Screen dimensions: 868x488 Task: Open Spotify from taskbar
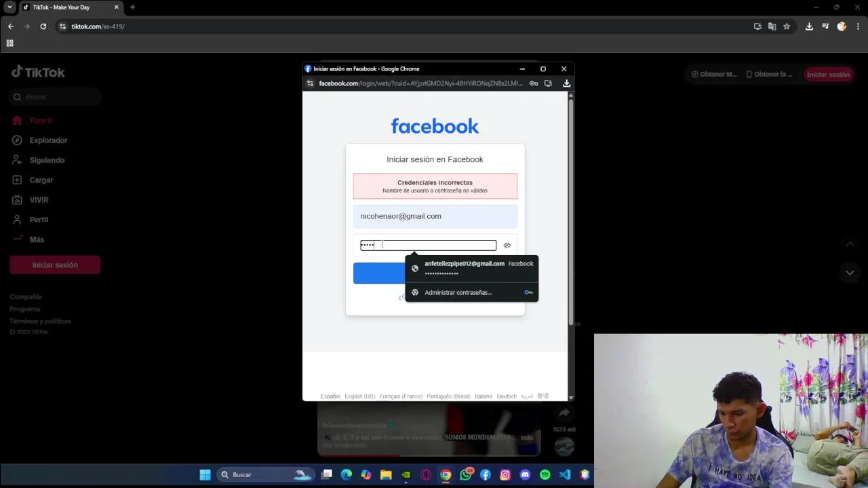point(545,475)
